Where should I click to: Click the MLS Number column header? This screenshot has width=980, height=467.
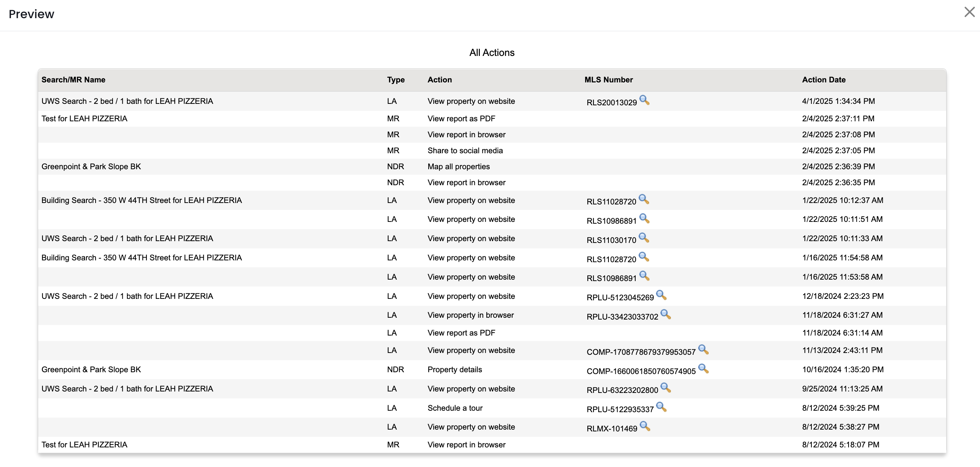click(x=608, y=80)
